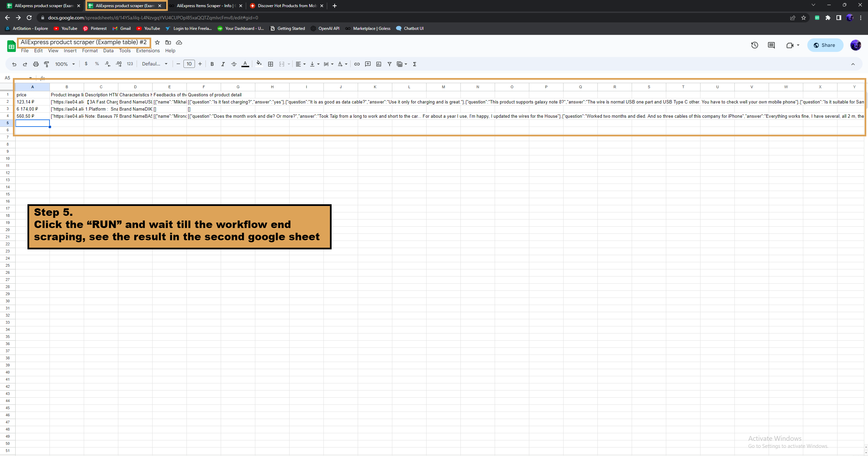Open the fill color picker
Screen dimensions: 868x456
point(259,64)
